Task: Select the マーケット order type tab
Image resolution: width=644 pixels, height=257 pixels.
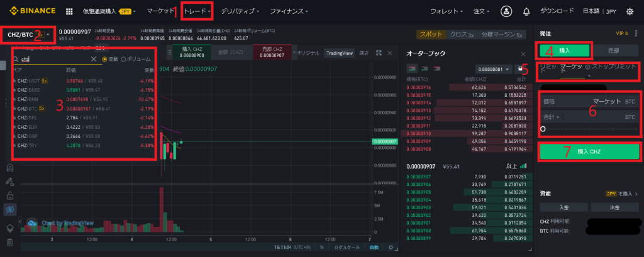Action: click(x=573, y=69)
